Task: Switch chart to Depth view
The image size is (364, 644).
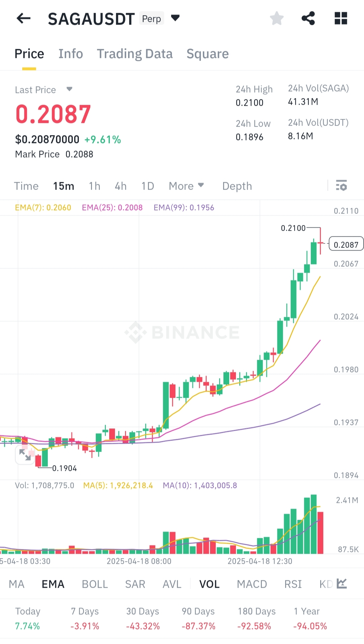Action: (x=237, y=186)
